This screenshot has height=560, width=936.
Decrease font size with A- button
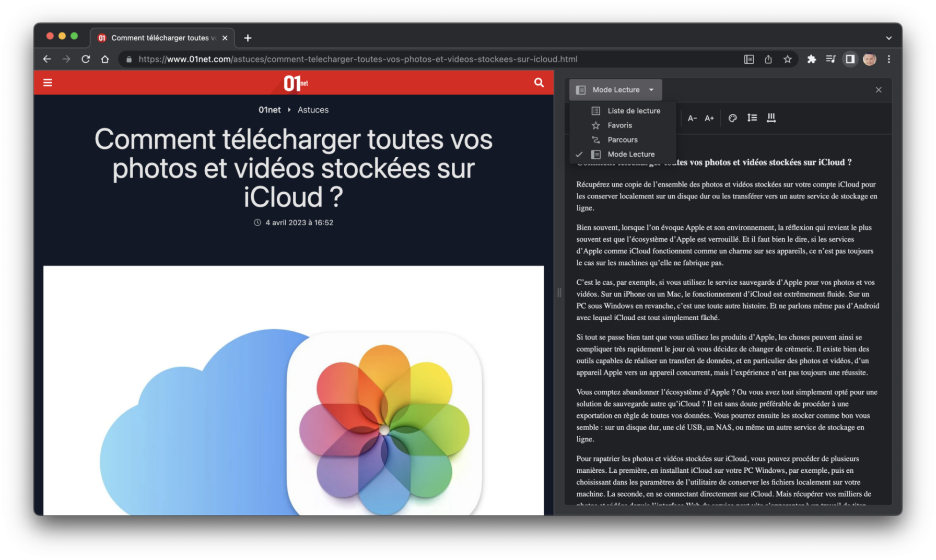692,118
